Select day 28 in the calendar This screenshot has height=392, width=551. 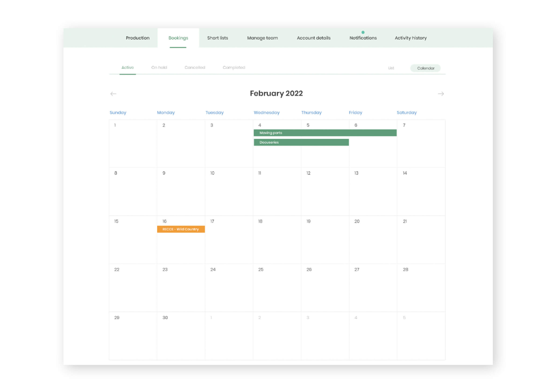click(421, 288)
